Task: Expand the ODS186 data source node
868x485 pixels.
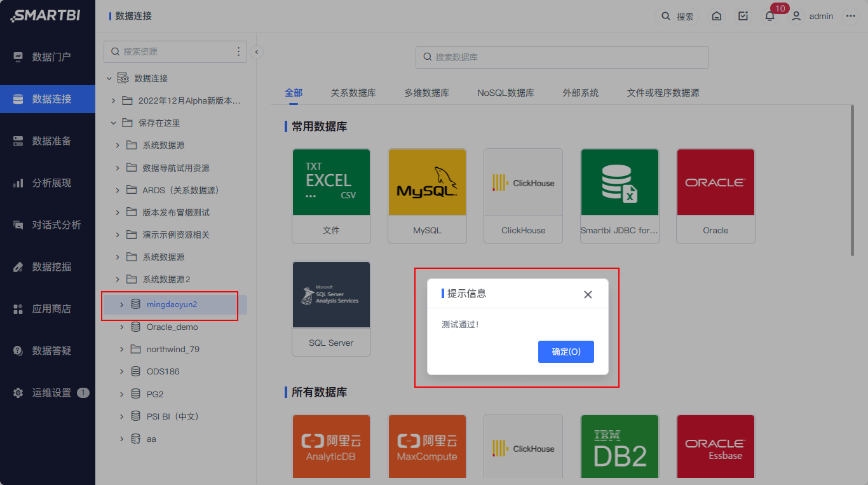Action: [121, 371]
